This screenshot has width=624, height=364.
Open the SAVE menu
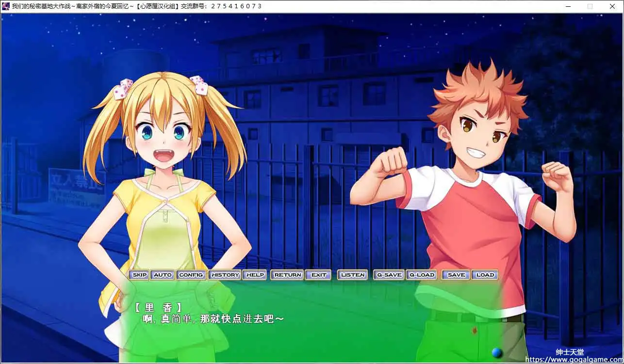click(456, 275)
